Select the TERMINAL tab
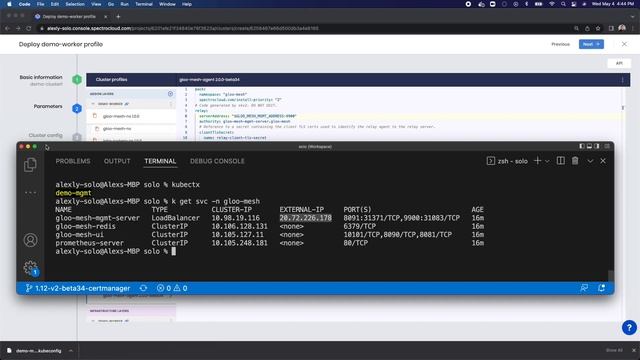Viewport: 640px width, 360px height. (x=160, y=161)
